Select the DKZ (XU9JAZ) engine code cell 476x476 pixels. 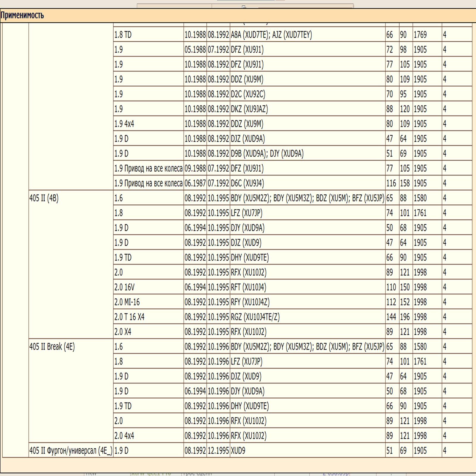tap(249, 109)
